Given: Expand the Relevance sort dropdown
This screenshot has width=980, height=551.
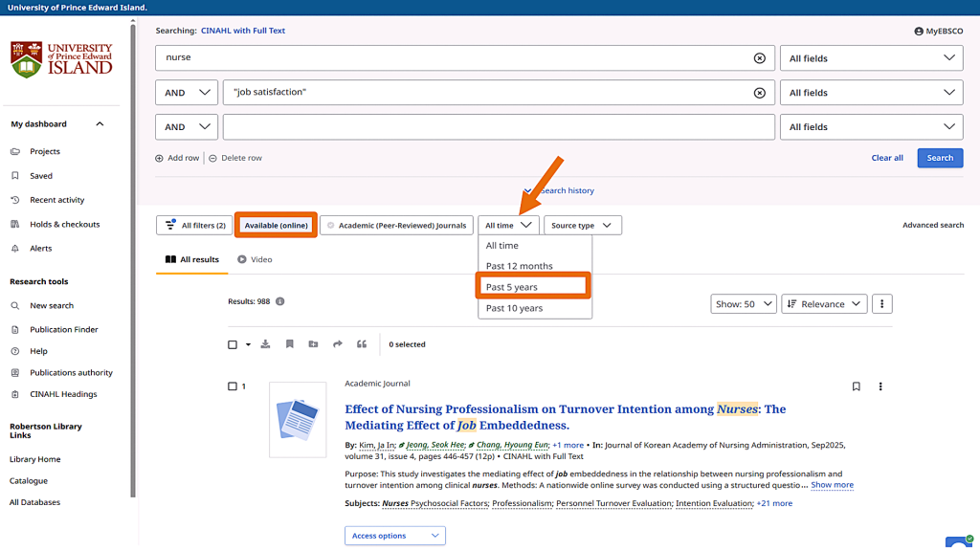Looking at the screenshot, I should point(824,304).
